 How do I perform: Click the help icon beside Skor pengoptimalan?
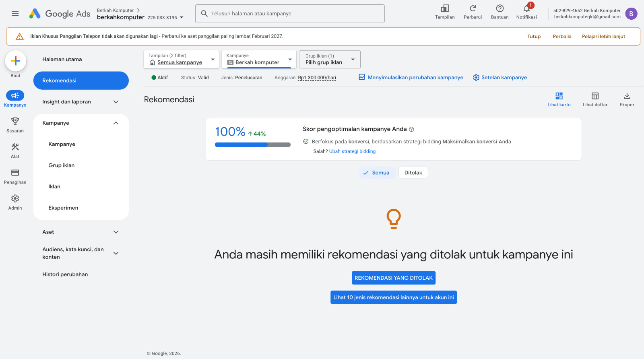click(x=411, y=129)
